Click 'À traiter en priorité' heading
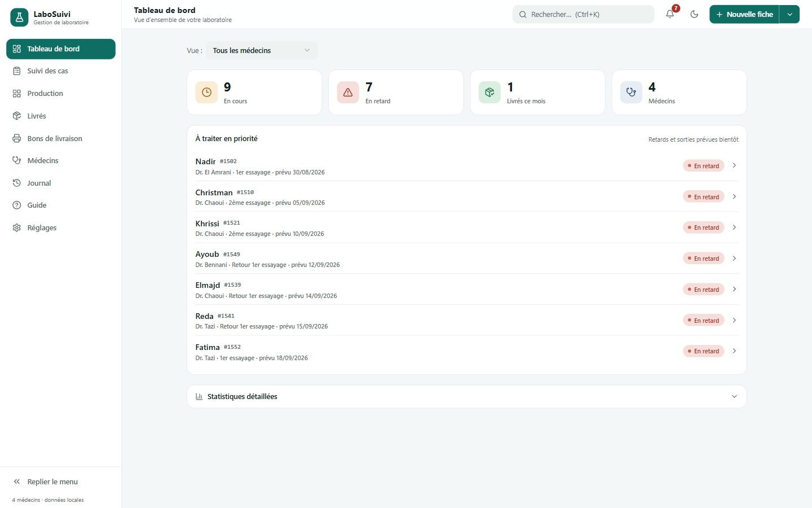This screenshot has height=508, width=812. click(226, 138)
